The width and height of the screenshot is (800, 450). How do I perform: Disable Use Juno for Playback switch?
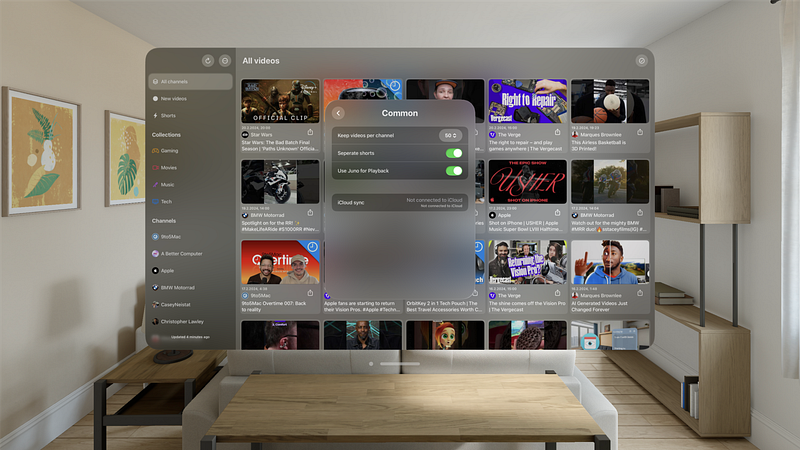pyautogui.click(x=454, y=171)
